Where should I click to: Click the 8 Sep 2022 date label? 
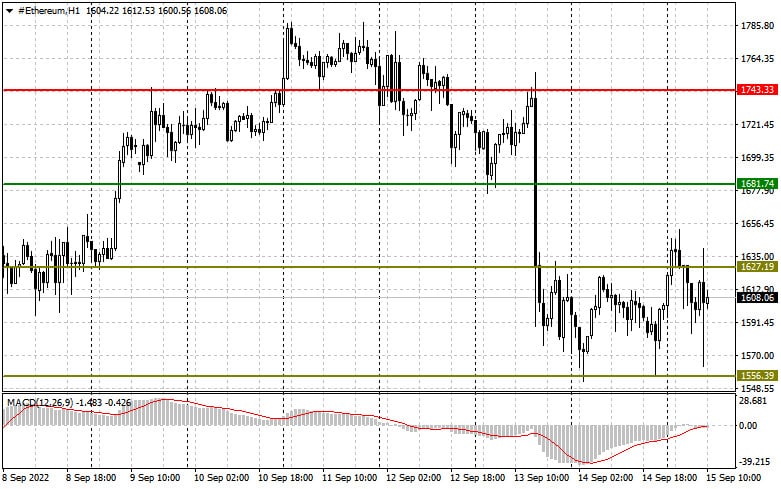click(26, 478)
